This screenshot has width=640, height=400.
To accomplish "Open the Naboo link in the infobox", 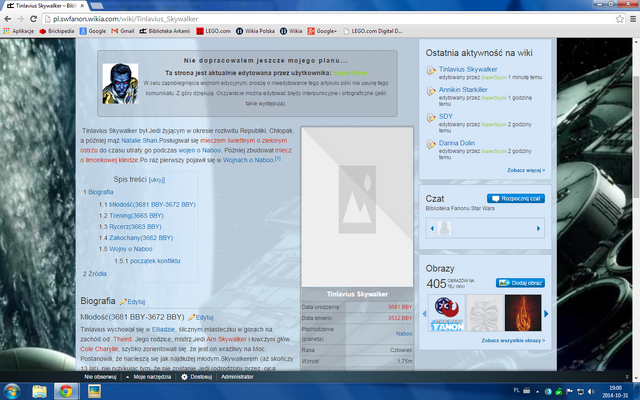I will tap(404, 333).
